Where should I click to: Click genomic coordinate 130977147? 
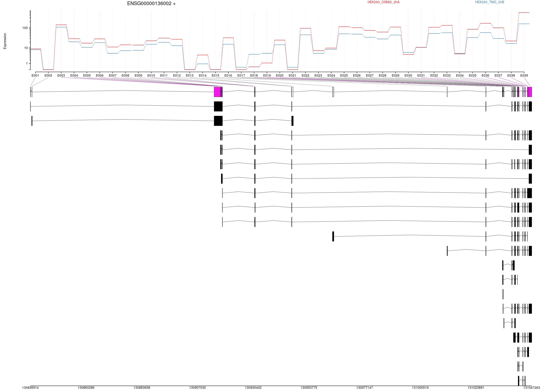(x=365, y=388)
